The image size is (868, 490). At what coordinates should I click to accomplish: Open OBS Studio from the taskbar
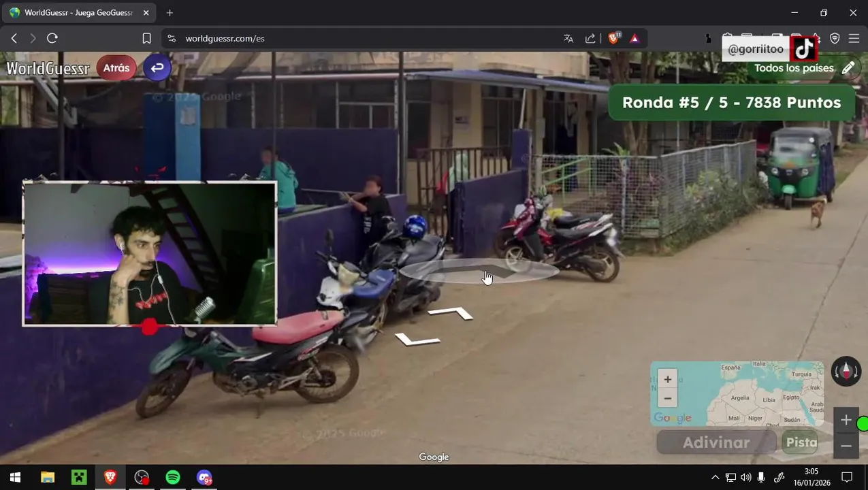(142, 477)
